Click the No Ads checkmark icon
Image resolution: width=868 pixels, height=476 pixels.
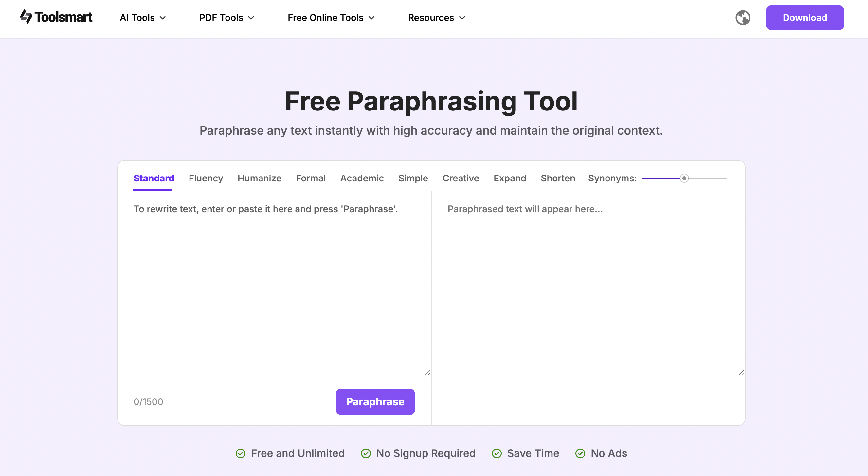[x=580, y=453]
